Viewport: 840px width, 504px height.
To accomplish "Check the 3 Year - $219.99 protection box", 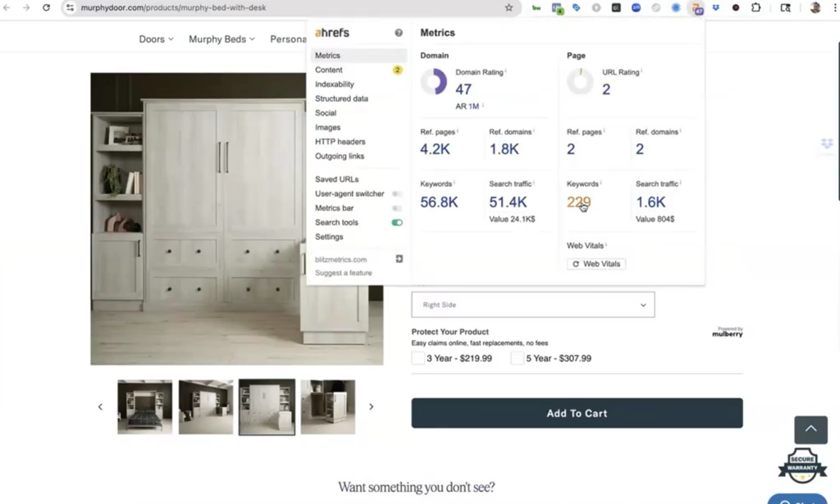I will 418,358.
